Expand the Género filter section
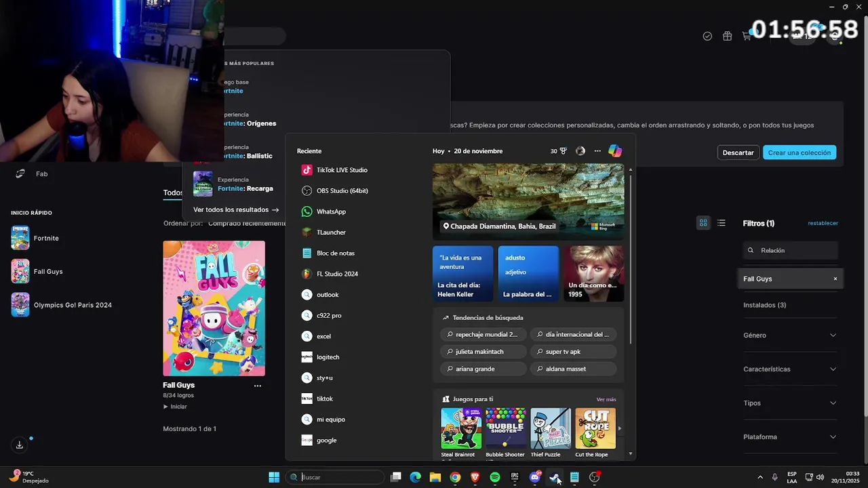The height and width of the screenshot is (488, 868). 790,335
